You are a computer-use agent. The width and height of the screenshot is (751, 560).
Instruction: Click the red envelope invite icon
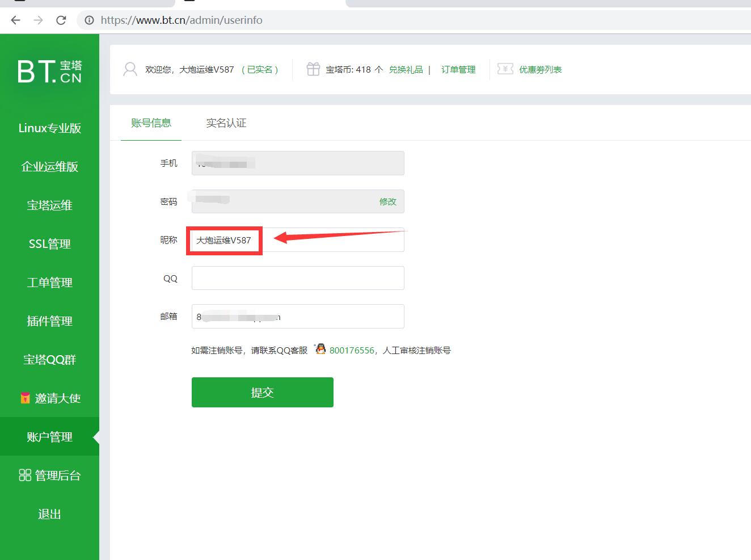[25, 398]
